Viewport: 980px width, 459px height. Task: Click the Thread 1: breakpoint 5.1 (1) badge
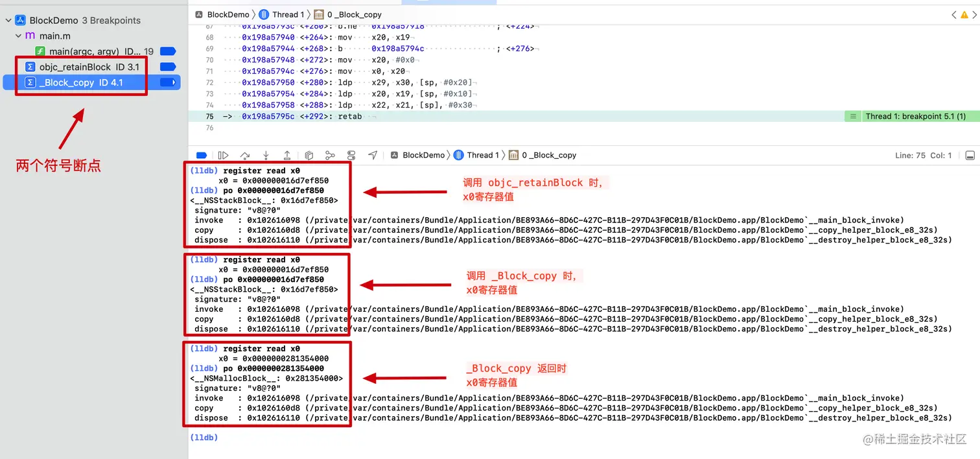tap(915, 116)
